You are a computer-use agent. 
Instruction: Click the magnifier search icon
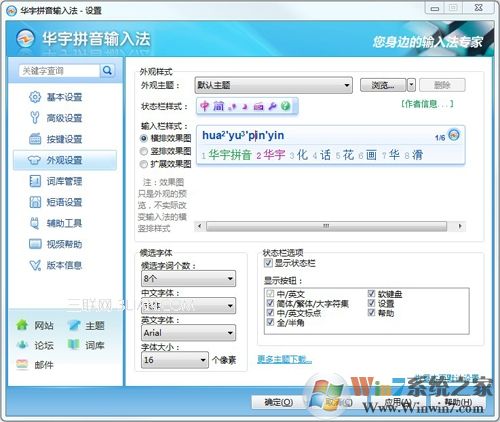pos(107,70)
